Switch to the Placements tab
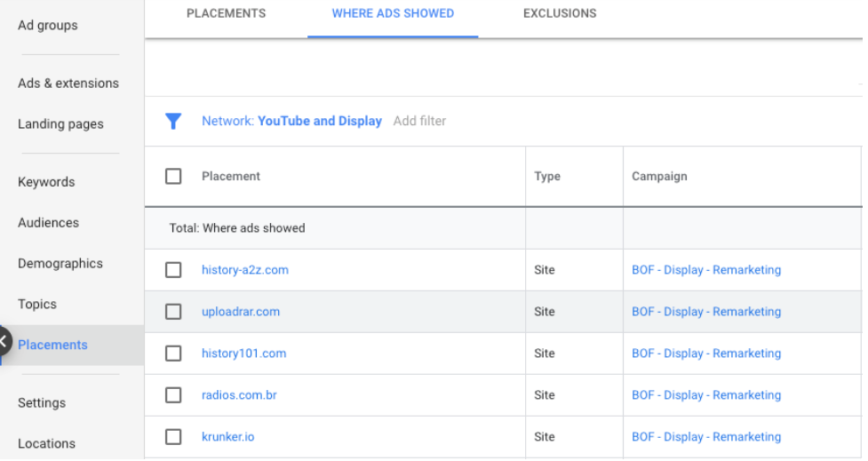The image size is (868, 461). pos(226,13)
